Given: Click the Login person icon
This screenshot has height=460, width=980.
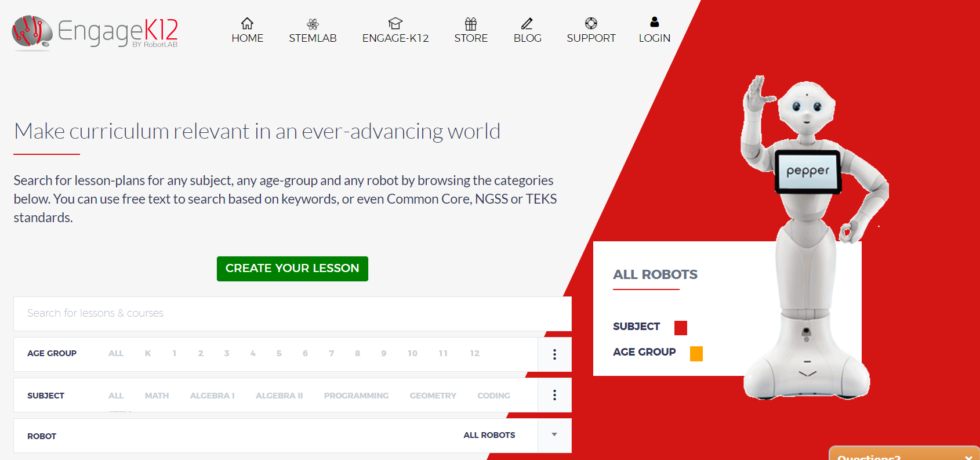Looking at the screenshot, I should (655, 22).
